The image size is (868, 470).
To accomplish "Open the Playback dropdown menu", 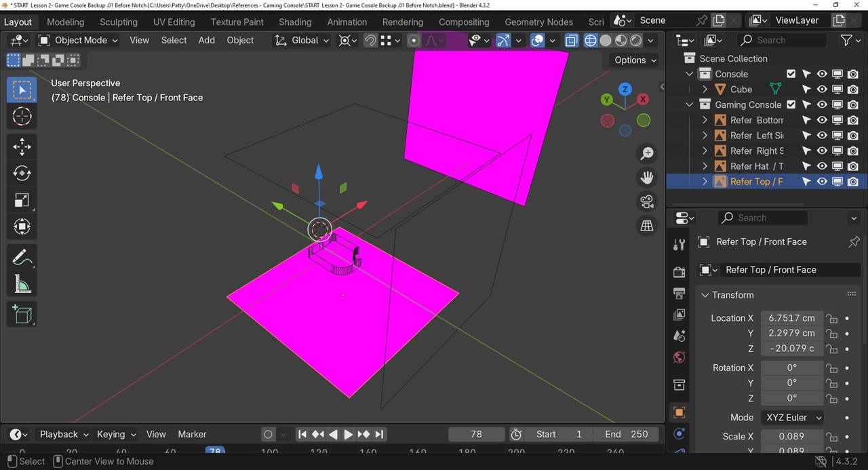I will pos(64,434).
